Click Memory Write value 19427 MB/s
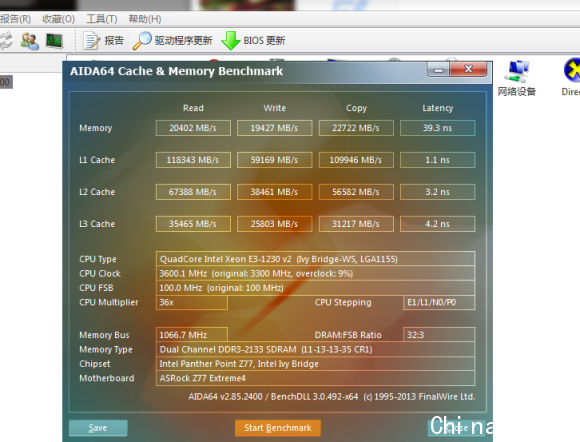Screen dimensions: 580x442 (274, 128)
